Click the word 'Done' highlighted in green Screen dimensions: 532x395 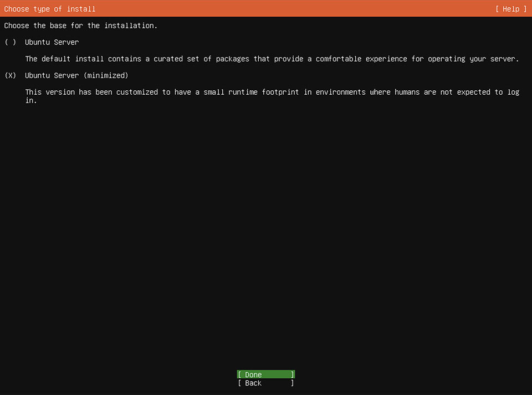(253, 375)
